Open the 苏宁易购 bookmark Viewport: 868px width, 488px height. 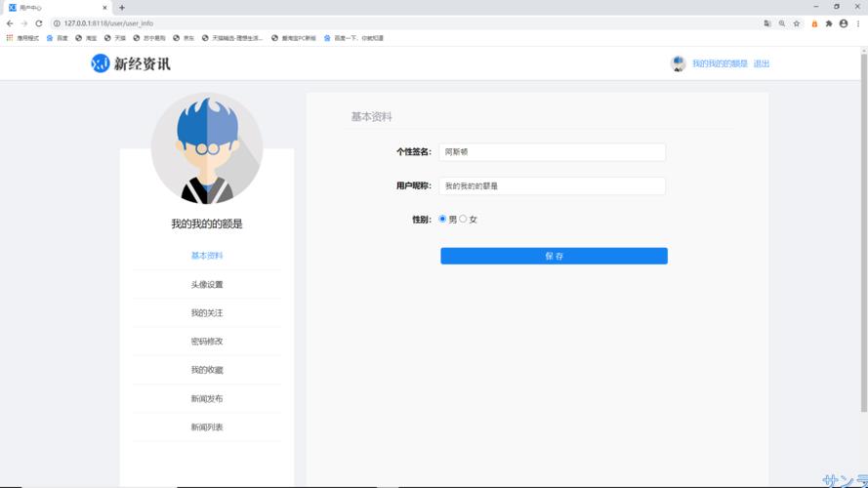click(x=149, y=38)
